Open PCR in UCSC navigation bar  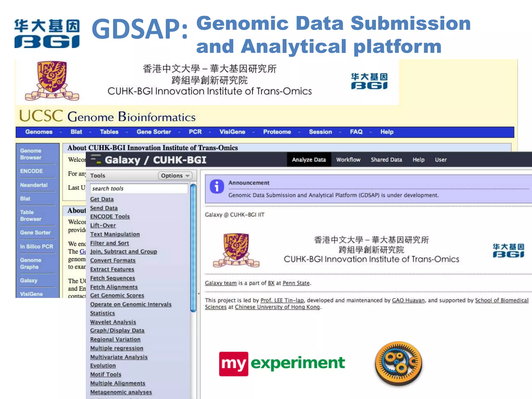(x=195, y=132)
